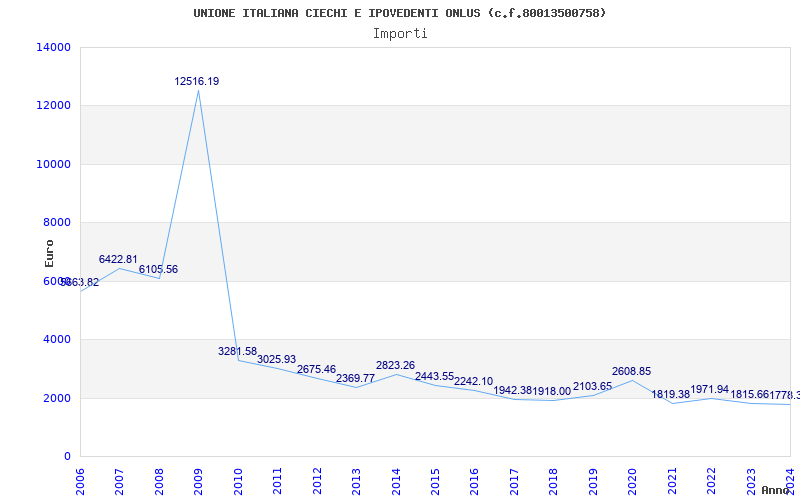This screenshot has height=500, width=800.
Task: Click the 2008 x-axis year label
Action: [x=159, y=481]
